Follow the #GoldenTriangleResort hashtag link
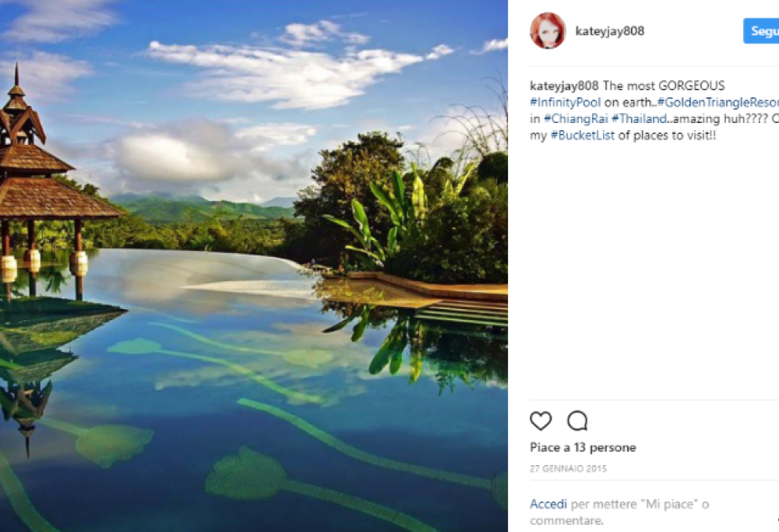 717,102
